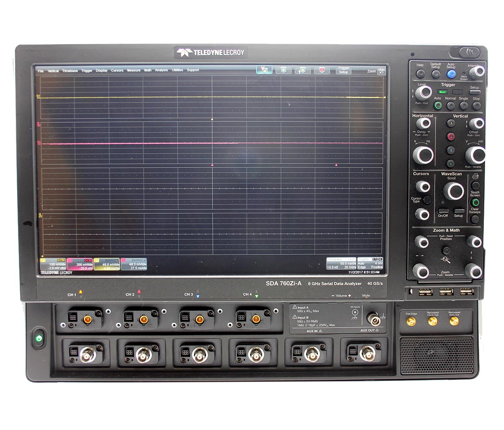Open the C2 channel descriptor box

[79, 264]
